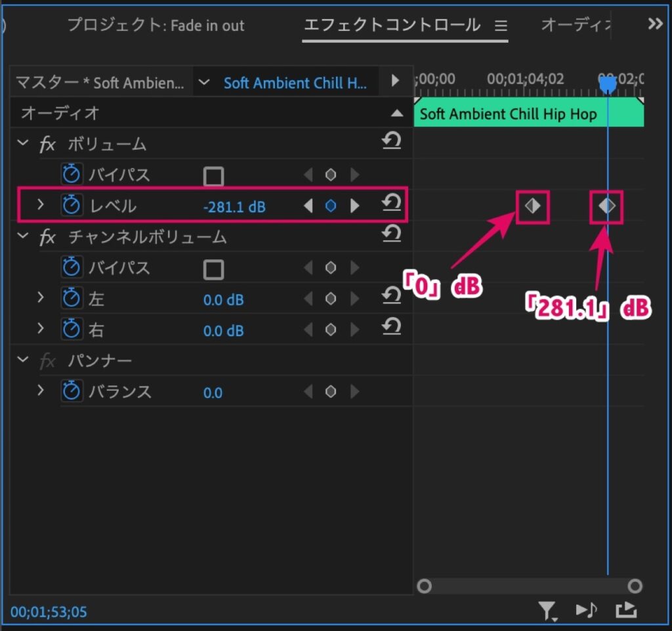The height and width of the screenshot is (631, 672).
Task: Toggle the stopwatch for Volume バイパス
Action: 71,174
